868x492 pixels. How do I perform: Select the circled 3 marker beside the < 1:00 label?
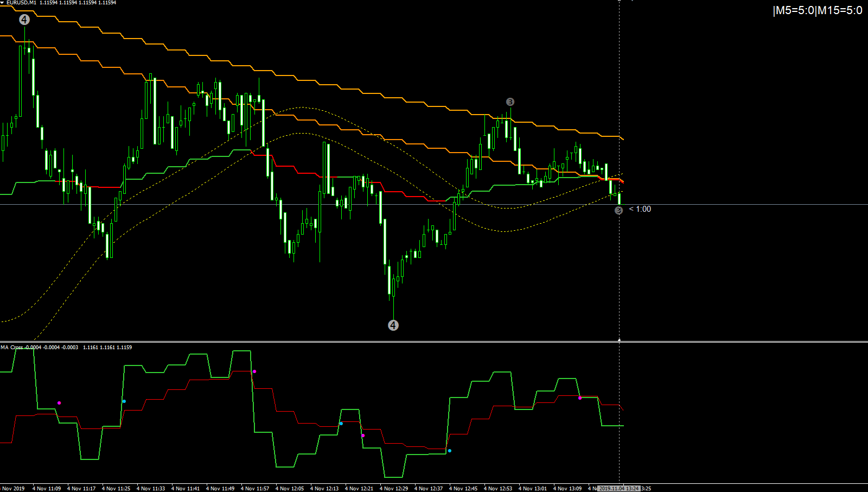point(618,210)
